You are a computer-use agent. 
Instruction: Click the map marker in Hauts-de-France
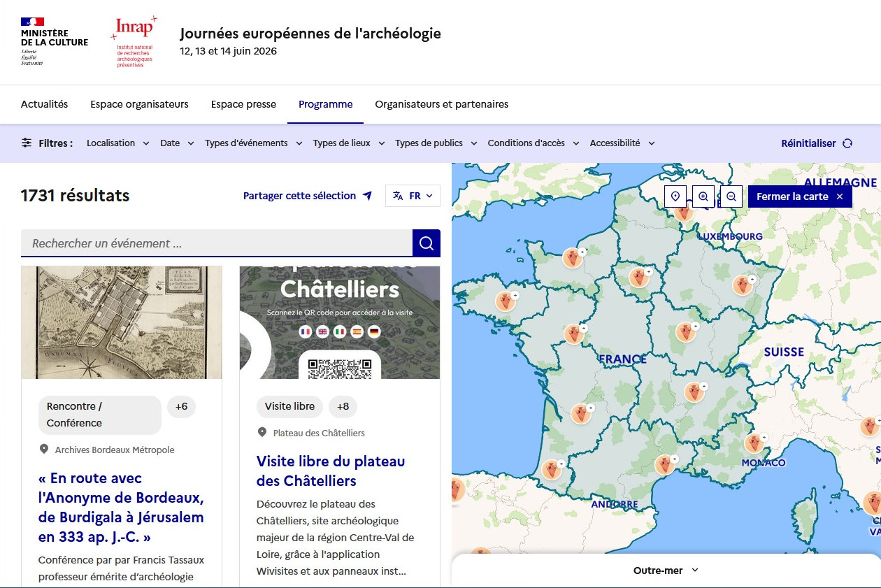684,212
